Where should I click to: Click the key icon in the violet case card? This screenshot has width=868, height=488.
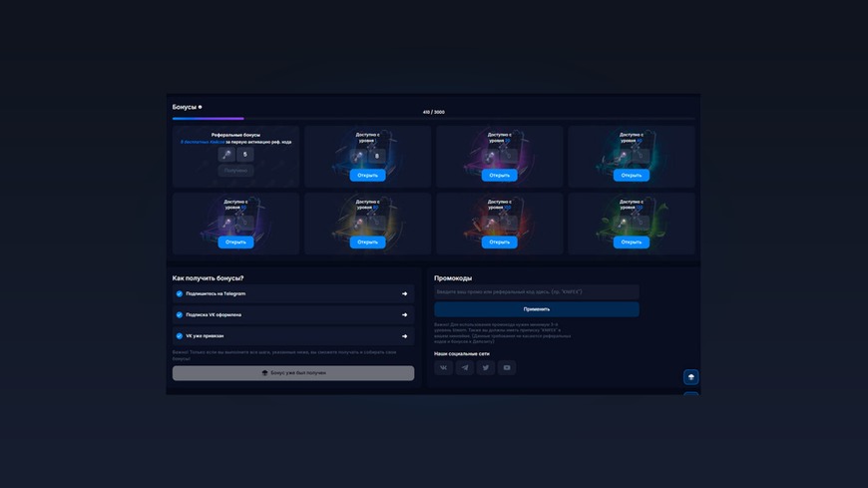tap(226, 223)
